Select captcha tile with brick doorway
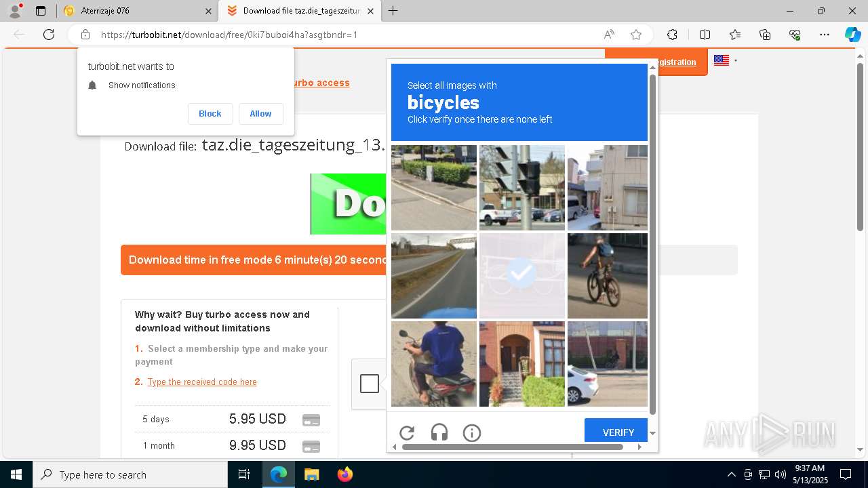This screenshot has height=488, width=868. point(521,364)
